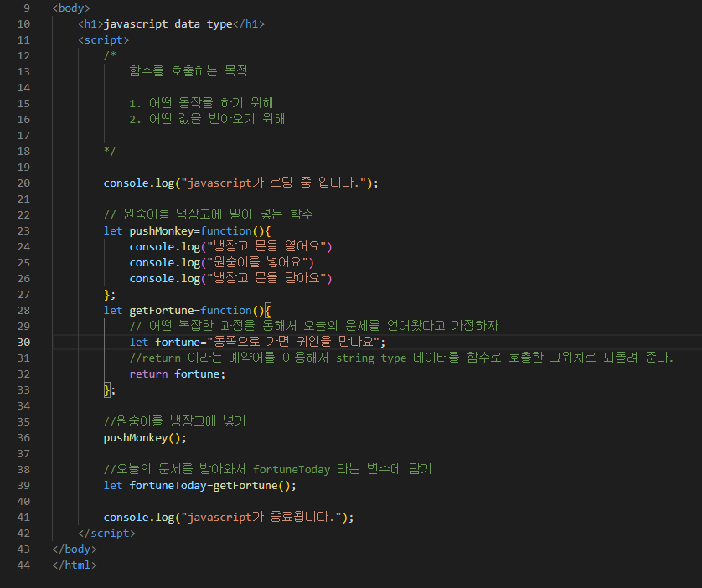This screenshot has height=588, width=702.
Task: Click the getFortune() call on line 39
Action: point(251,486)
